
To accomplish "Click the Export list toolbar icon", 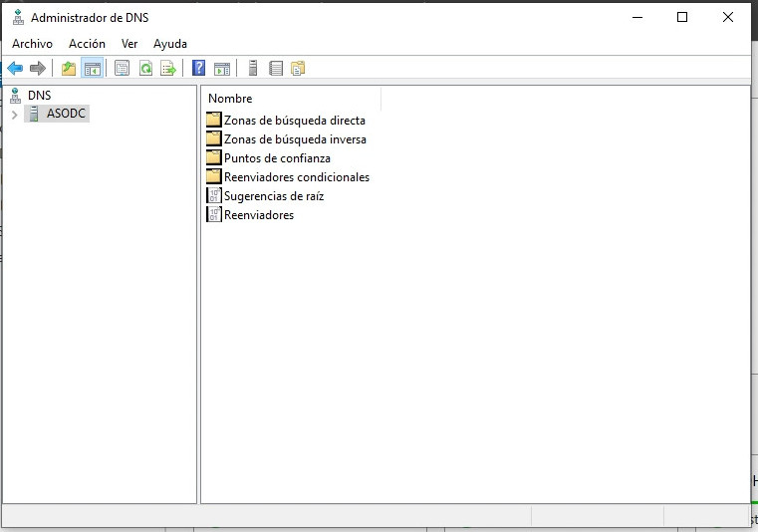I will pyautogui.click(x=168, y=69).
